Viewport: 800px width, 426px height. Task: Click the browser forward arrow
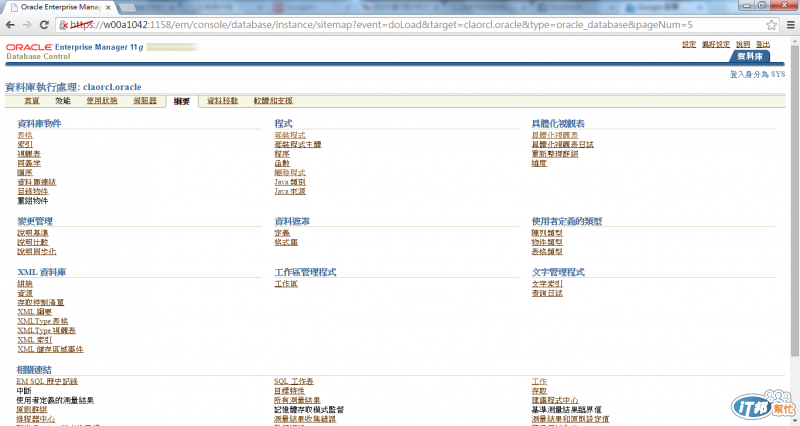point(27,24)
